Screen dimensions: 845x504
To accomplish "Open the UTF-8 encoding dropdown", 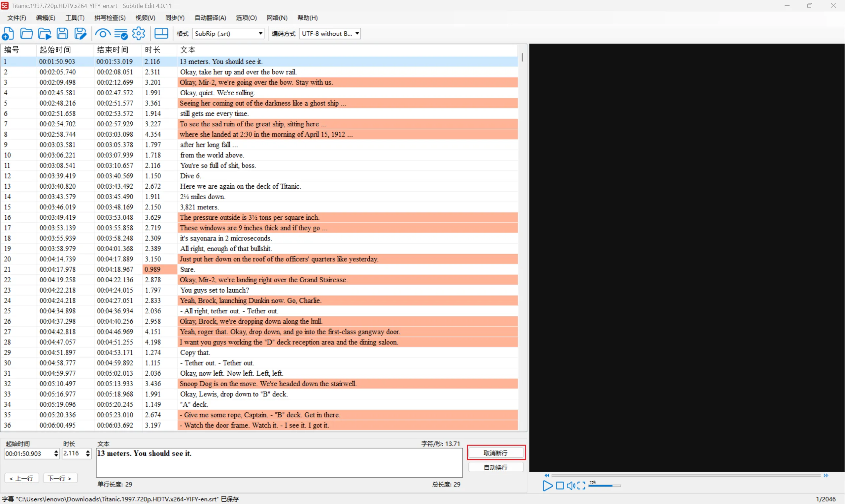I will (x=357, y=33).
